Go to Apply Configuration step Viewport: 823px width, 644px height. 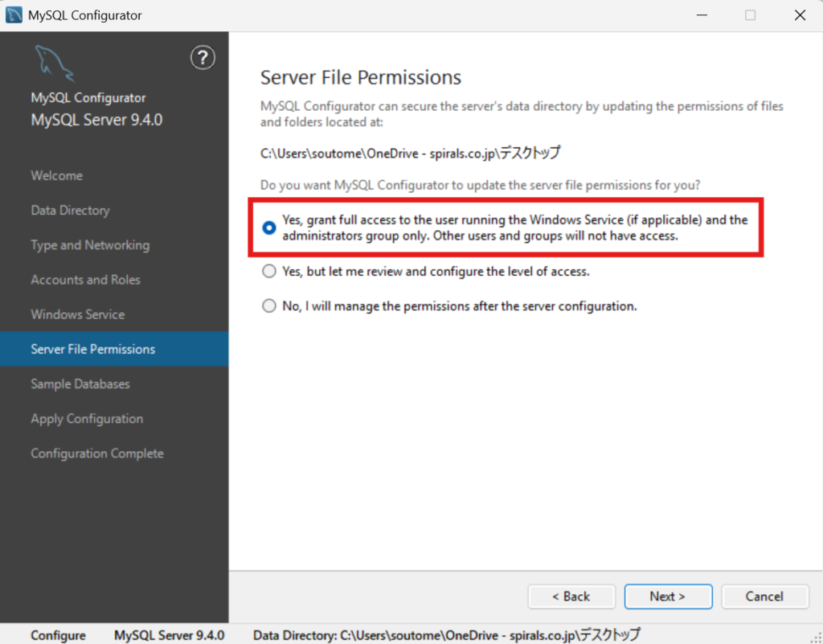click(x=87, y=419)
